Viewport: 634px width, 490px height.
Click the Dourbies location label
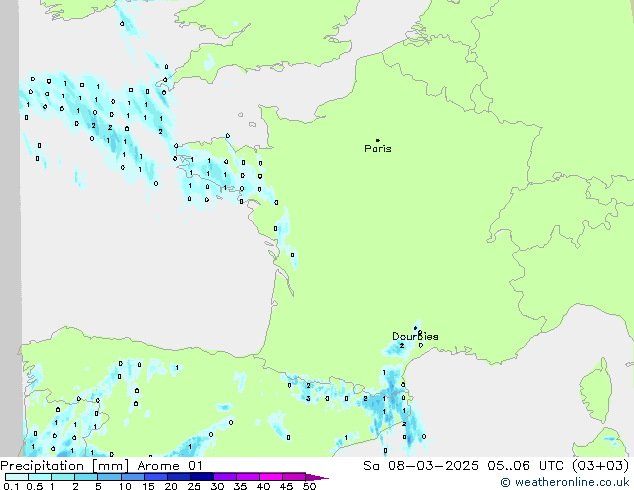415,336
